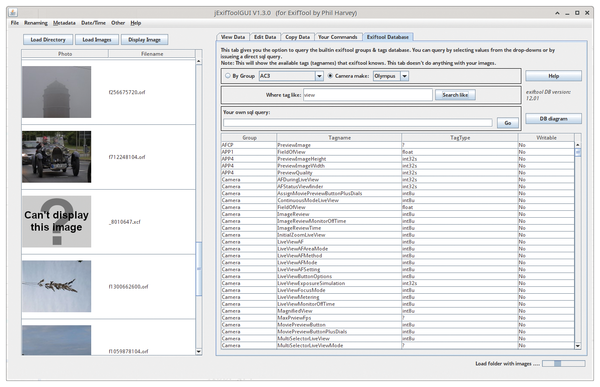Select filename _8010647.xcf
This screenshot has height=387, width=600.
pyautogui.click(x=125, y=222)
